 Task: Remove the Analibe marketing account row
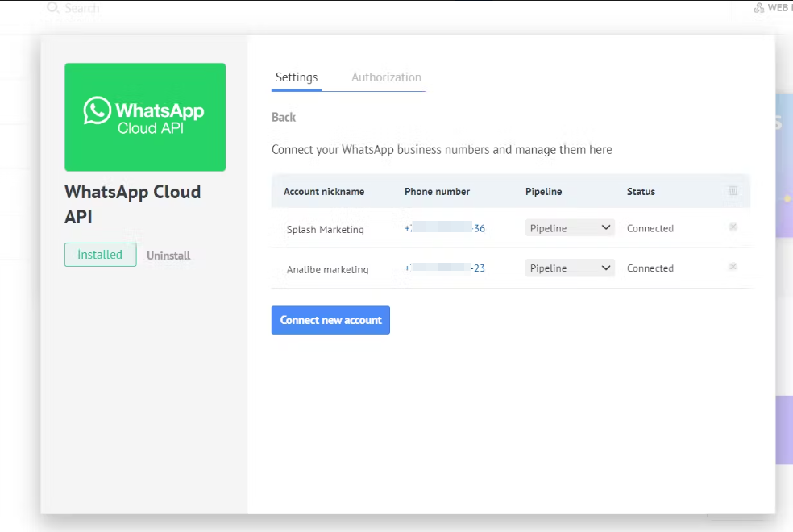733,267
